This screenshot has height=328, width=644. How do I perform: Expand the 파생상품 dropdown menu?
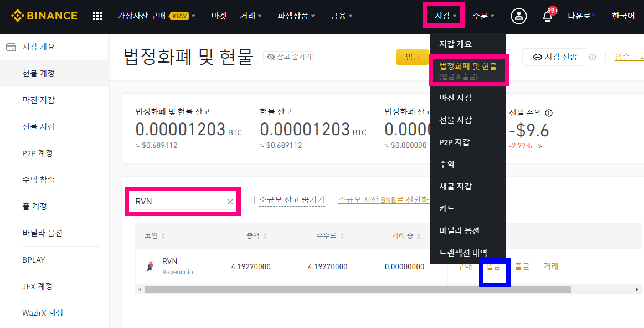(x=296, y=16)
